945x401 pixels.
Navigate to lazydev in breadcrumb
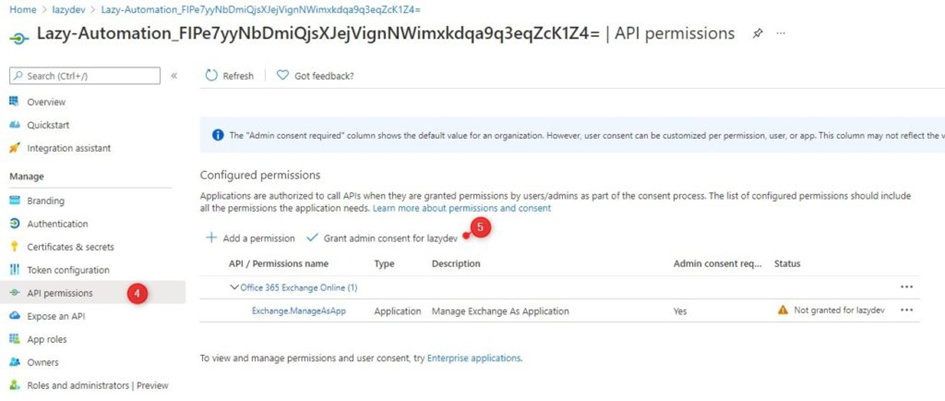tap(68, 10)
